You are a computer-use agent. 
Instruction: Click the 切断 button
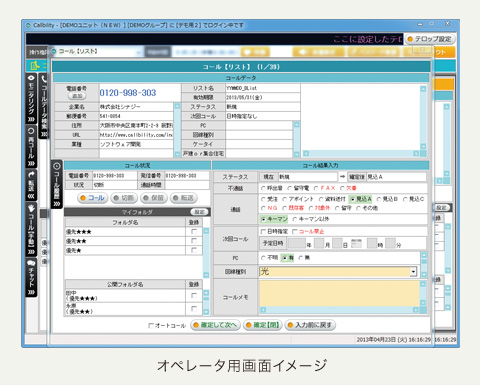click(x=123, y=198)
